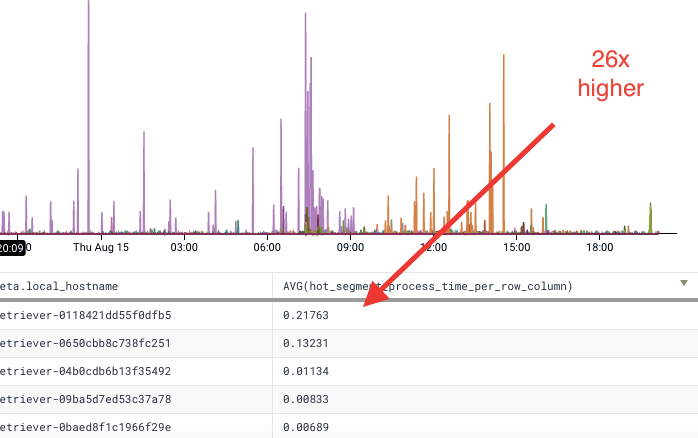Click the 0.01134 average value cell

307,371
